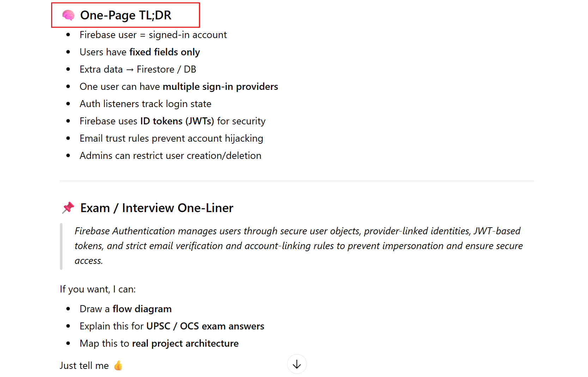Click the bold "flow diagram" suggestion
The height and width of the screenshot is (377, 588).
tap(142, 309)
